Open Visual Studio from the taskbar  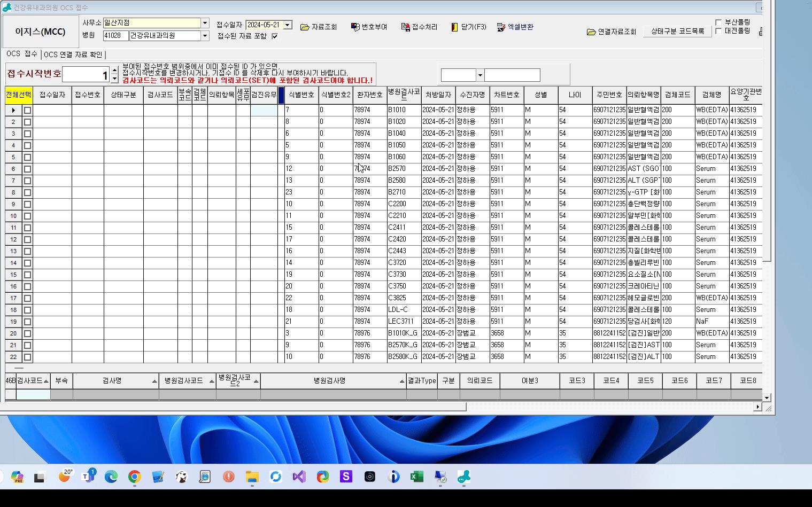[299, 477]
